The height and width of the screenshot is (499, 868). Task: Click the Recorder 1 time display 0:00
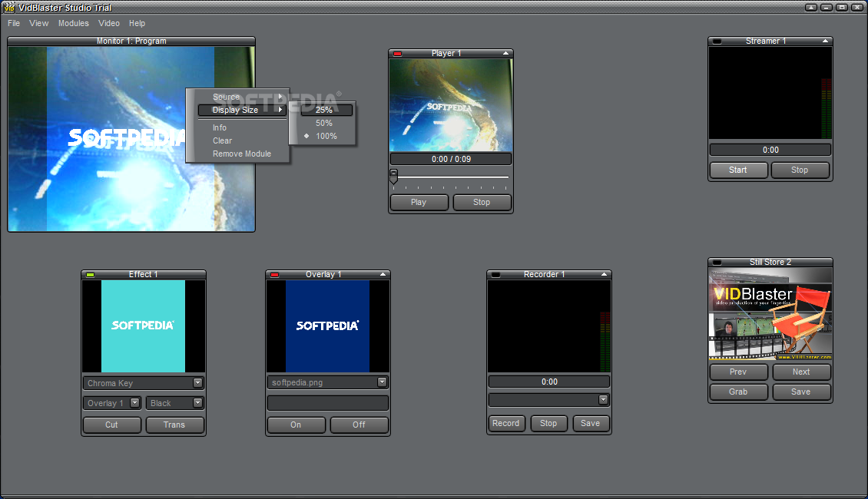549,382
